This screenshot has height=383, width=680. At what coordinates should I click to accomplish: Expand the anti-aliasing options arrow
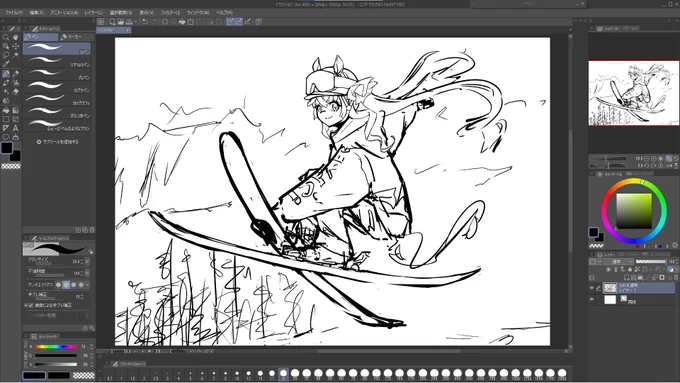88,285
